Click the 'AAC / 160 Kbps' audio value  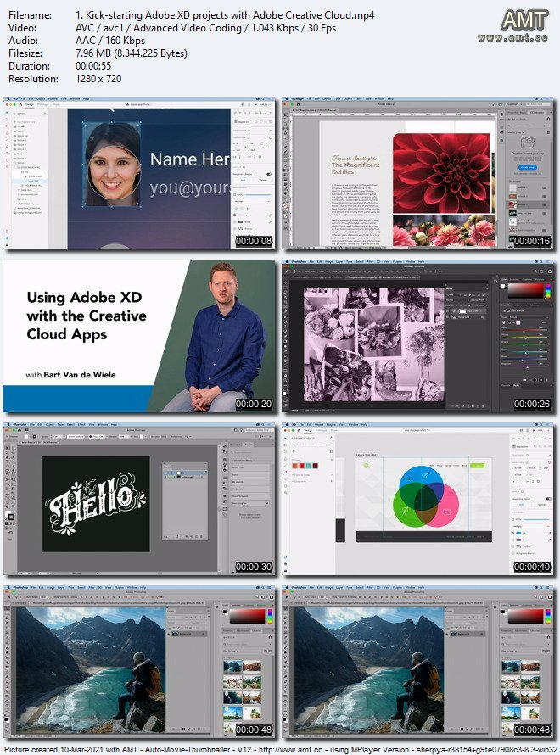coord(110,41)
